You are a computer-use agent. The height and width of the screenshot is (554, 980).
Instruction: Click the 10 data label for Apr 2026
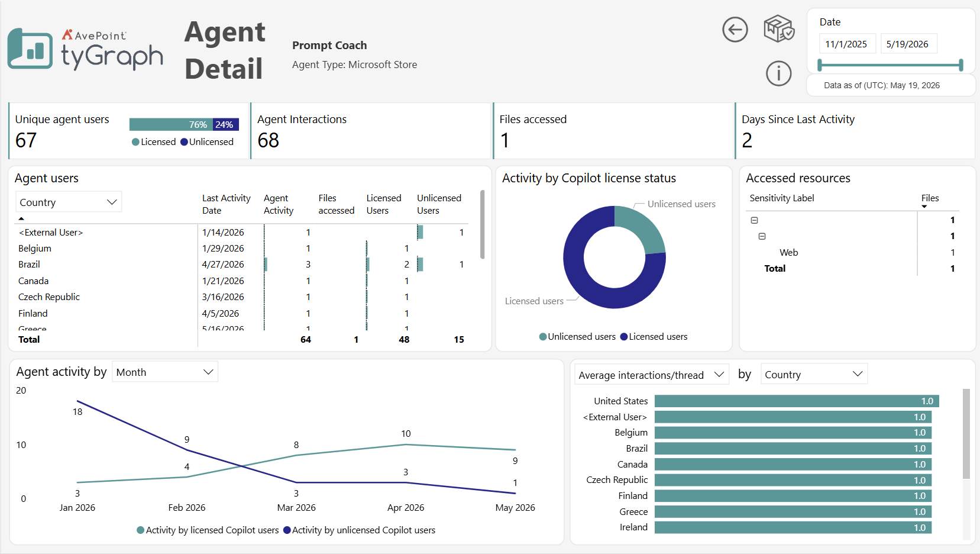[406, 434]
